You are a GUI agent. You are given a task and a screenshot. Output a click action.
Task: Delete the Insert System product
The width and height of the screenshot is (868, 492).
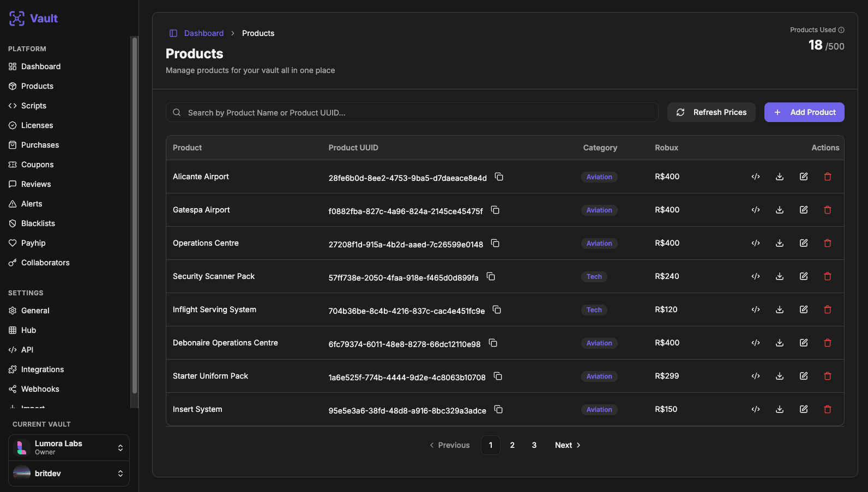(x=828, y=409)
